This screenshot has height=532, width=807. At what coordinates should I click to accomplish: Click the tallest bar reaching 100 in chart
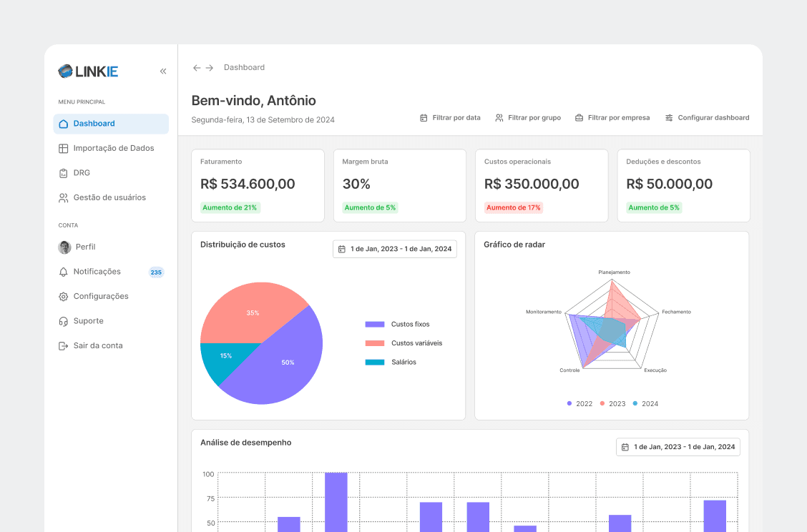(x=336, y=502)
